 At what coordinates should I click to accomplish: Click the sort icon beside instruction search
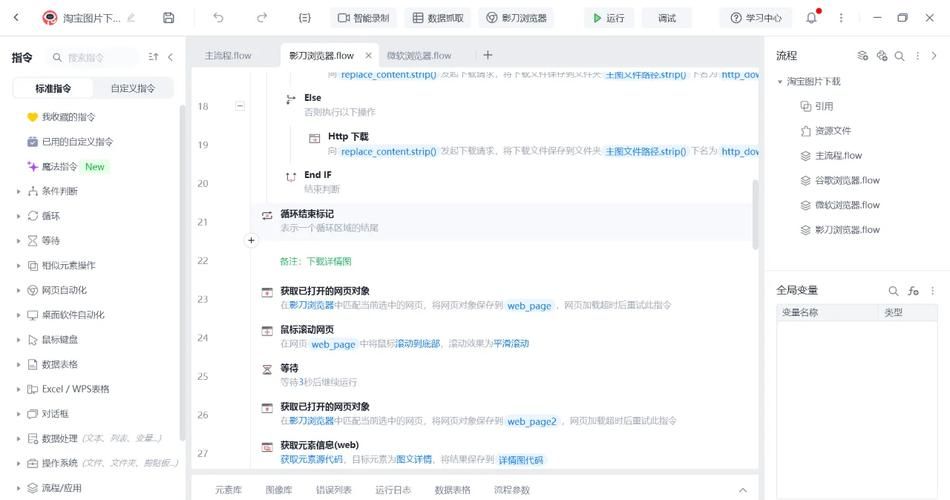click(x=153, y=57)
